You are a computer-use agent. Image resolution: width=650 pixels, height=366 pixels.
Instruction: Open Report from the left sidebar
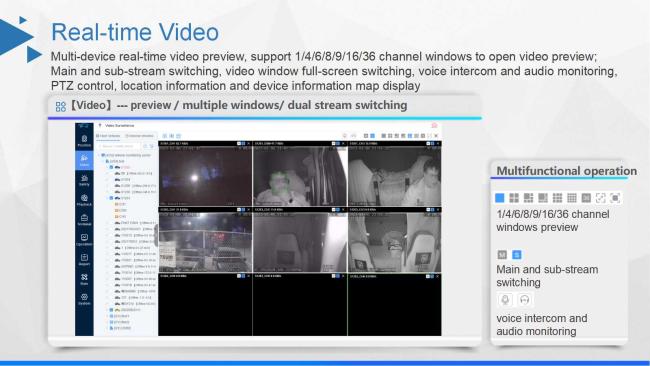84,260
